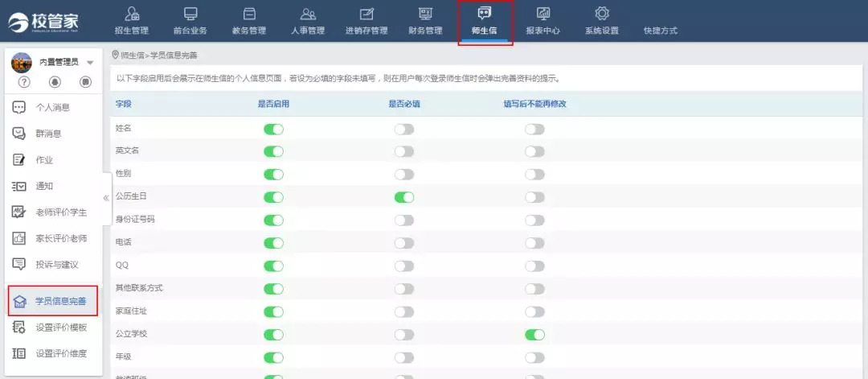Screen dimensions: 868x379
Task: Click the 师生信 breadcrumb link
Action: [x=132, y=56]
